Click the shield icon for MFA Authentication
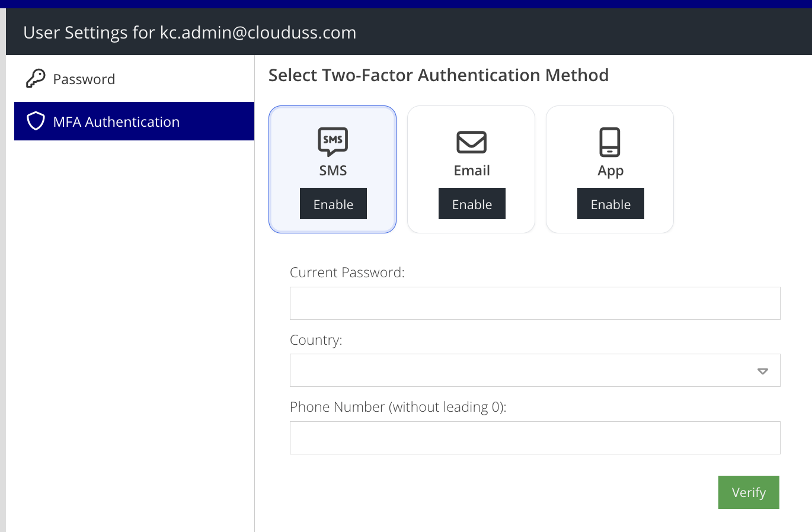Screen dimensions: 812x532 36,121
